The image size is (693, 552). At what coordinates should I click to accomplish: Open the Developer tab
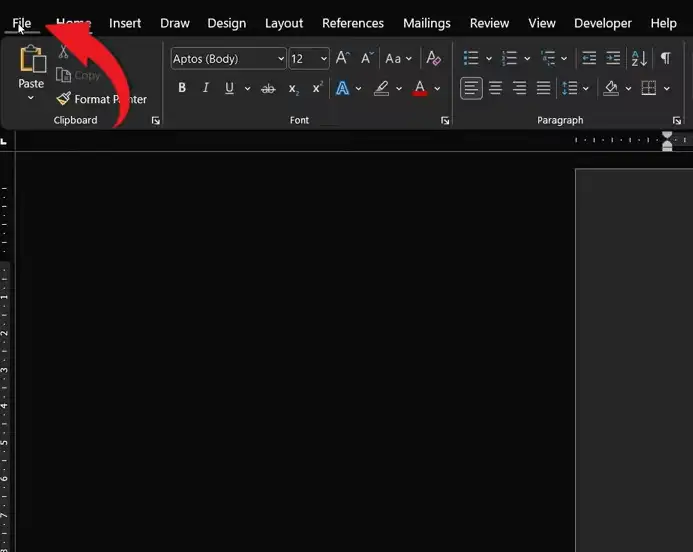pos(602,23)
